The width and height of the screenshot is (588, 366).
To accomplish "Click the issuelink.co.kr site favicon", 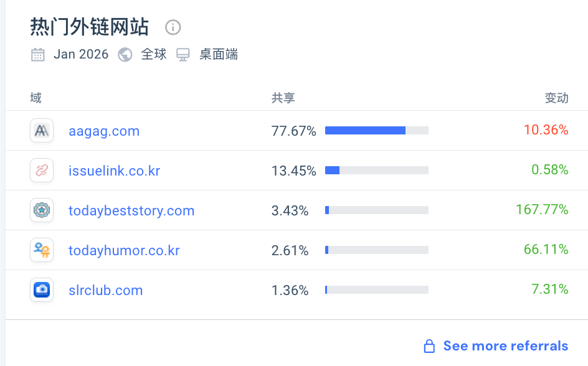I will (42, 171).
